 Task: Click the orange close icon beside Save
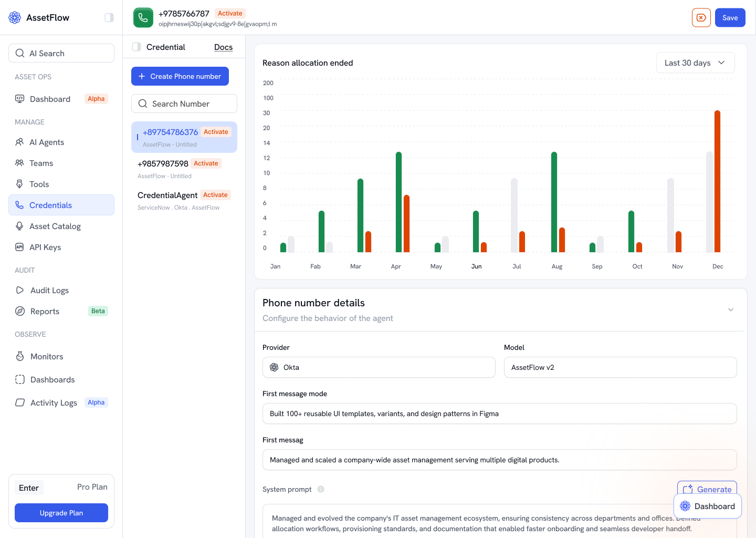point(701,17)
